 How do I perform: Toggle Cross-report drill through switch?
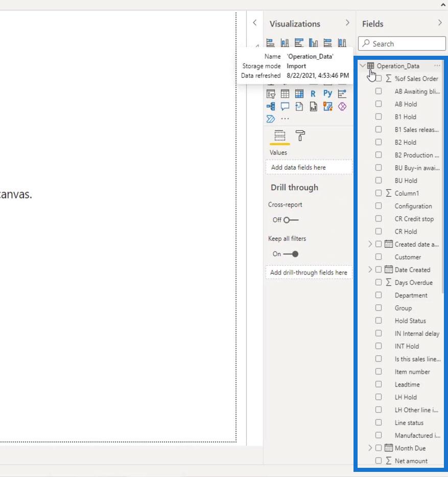pos(291,220)
